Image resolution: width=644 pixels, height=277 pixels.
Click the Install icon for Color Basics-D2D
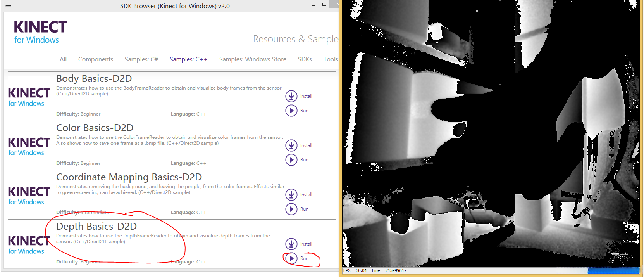tap(291, 145)
